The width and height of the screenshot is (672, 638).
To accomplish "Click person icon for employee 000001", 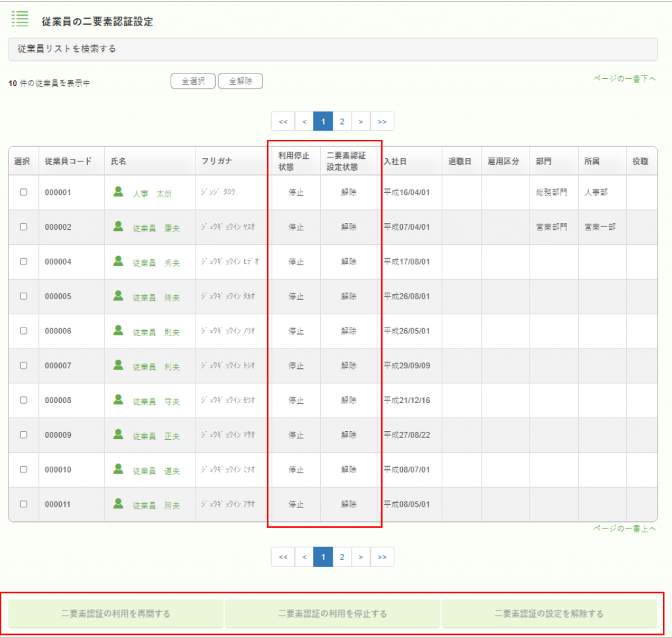I will click(x=118, y=192).
